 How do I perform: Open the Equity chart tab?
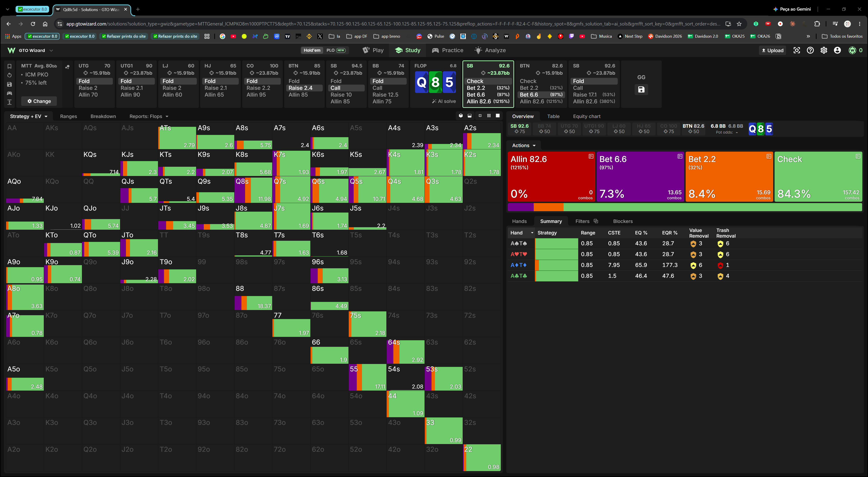(x=586, y=116)
